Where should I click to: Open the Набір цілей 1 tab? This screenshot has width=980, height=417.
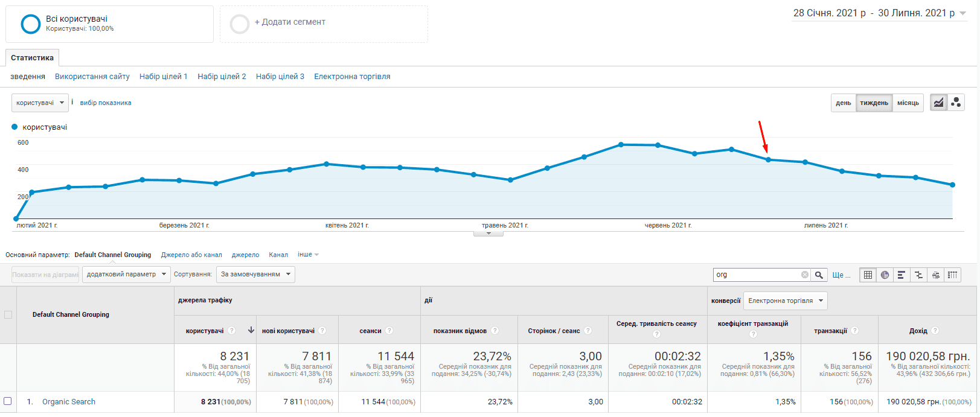(x=164, y=77)
